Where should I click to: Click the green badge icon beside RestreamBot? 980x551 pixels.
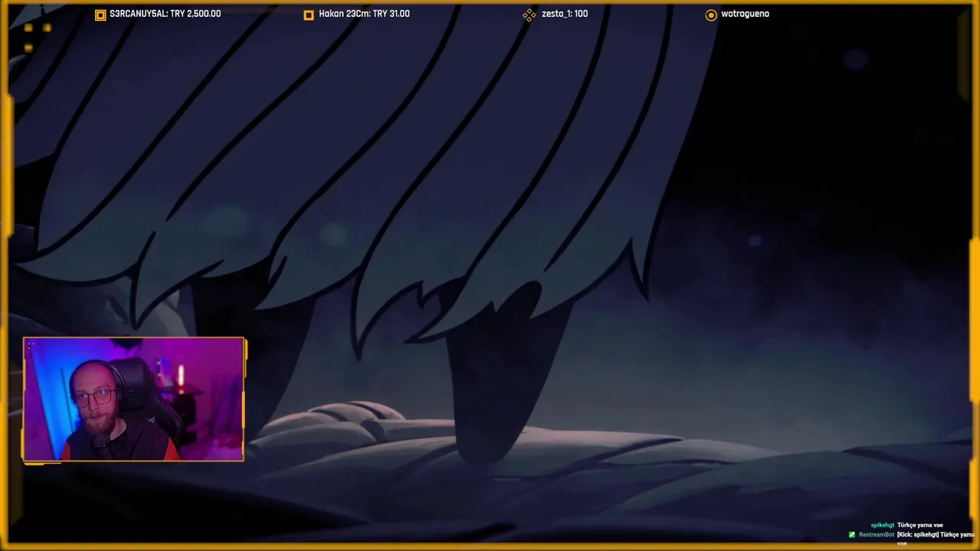[x=852, y=535]
